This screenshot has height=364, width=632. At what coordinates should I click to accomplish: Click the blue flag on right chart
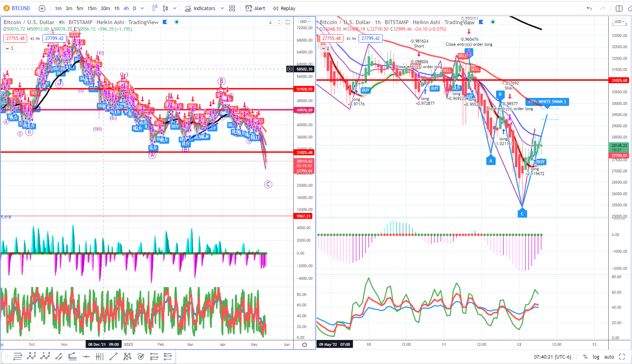pyautogui.click(x=481, y=22)
